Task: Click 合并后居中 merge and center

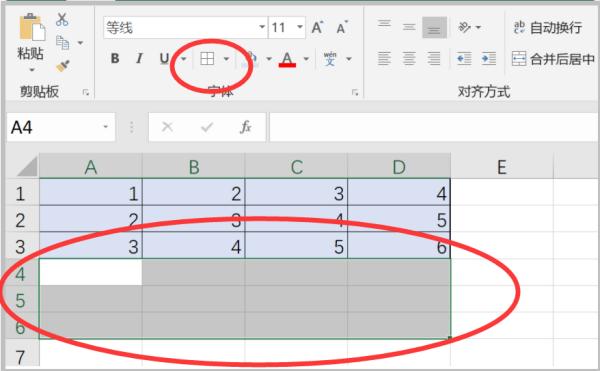Action: pos(553,59)
